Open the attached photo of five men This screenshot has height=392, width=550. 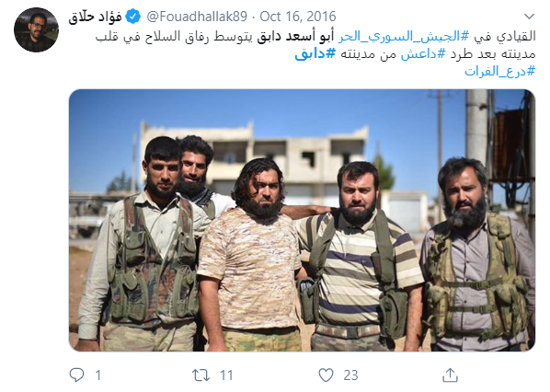302,221
